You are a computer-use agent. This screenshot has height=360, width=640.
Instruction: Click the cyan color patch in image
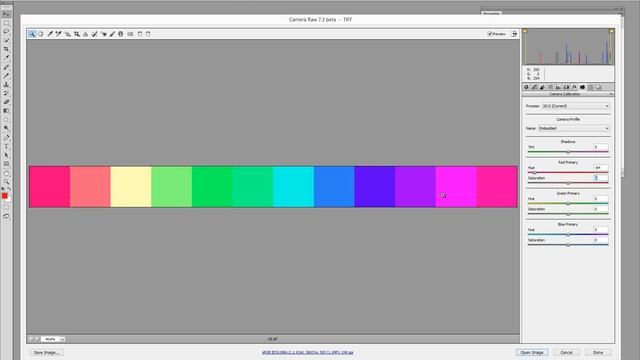[293, 187]
